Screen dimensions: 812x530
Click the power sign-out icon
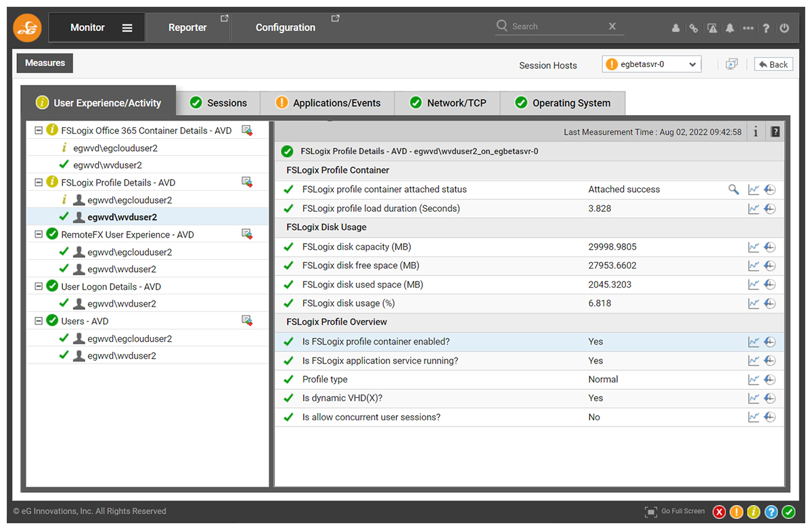pos(784,28)
